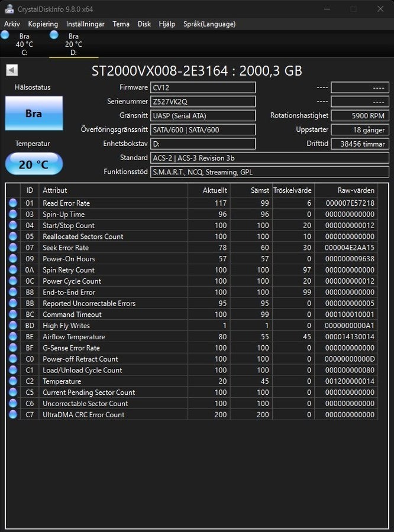
Task: Open the Disk menu
Action: [x=144, y=24]
